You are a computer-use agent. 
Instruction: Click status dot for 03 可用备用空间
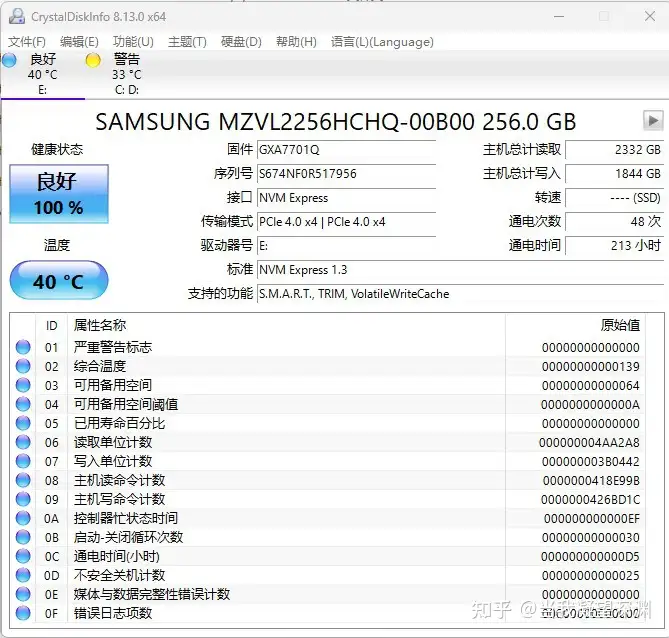(x=23, y=385)
